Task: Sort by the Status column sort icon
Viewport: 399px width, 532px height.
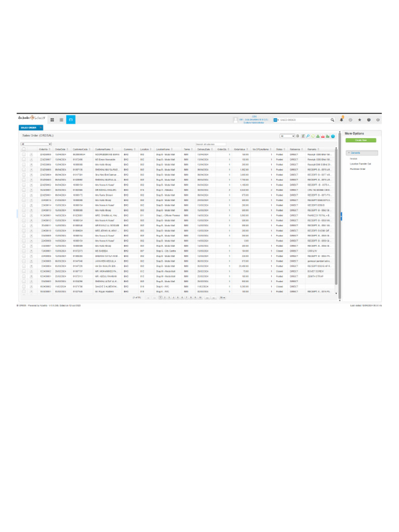Action: pyautogui.click(x=284, y=149)
